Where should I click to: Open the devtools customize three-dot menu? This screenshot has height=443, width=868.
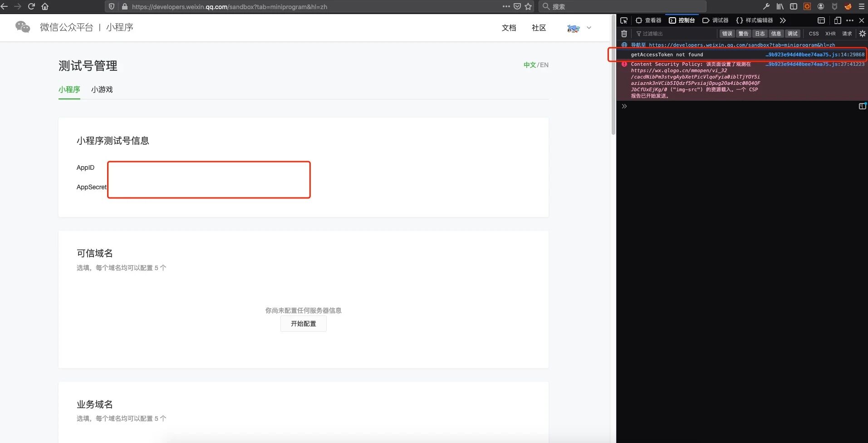[x=850, y=20]
